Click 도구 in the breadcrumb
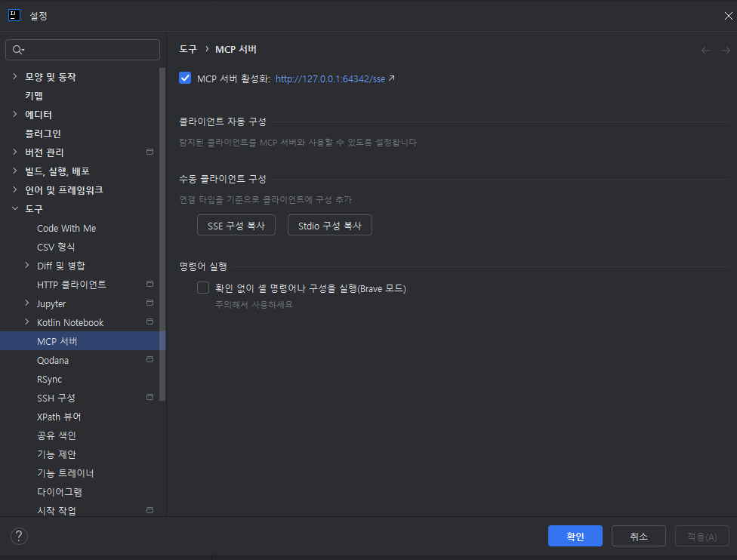 click(188, 49)
